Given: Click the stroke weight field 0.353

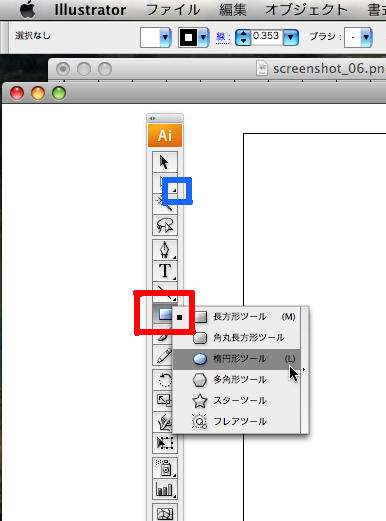Looking at the screenshot, I should point(267,36).
